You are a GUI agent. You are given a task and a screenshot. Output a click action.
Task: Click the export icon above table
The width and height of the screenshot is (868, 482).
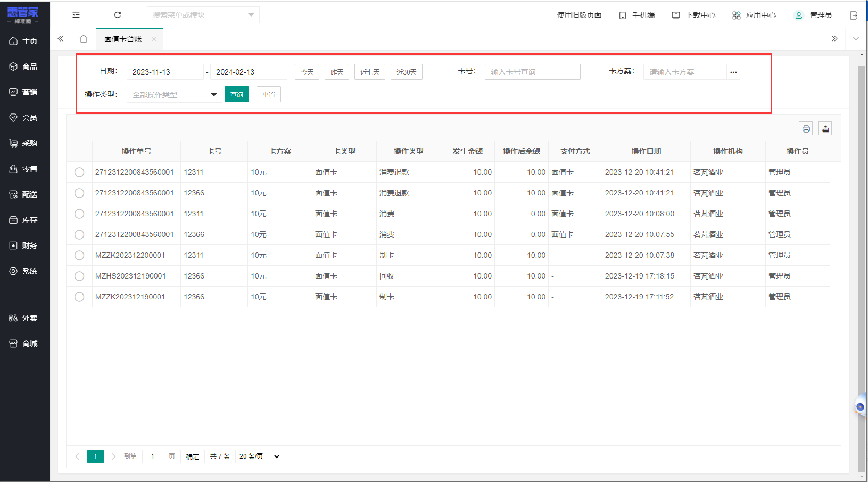(825, 128)
